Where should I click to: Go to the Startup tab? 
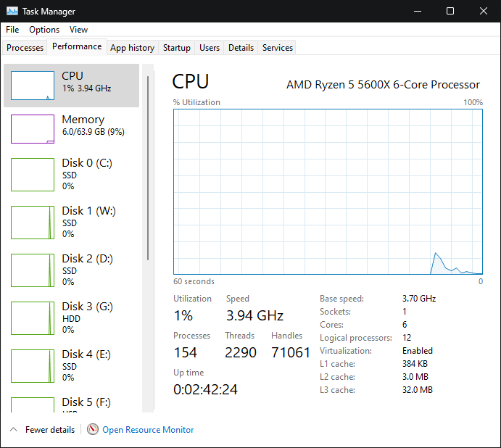pyautogui.click(x=177, y=48)
